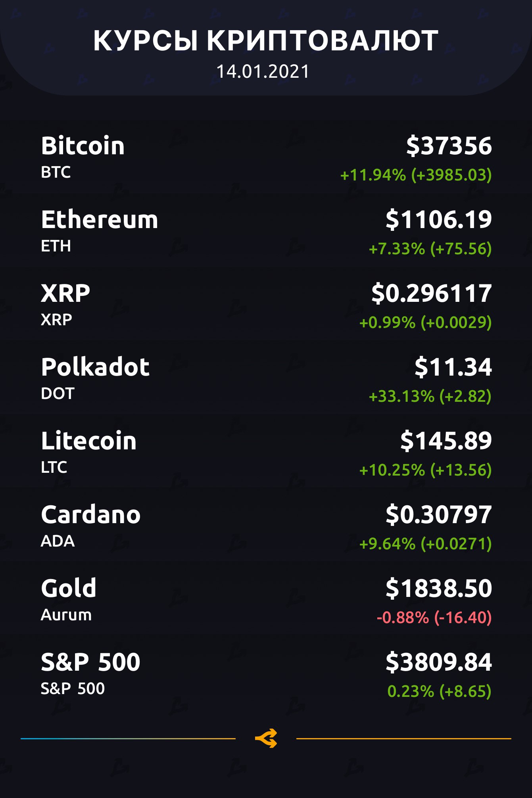Click the DOT ticker label
Image resolution: width=532 pixels, height=798 pixels.
(58, 393)
